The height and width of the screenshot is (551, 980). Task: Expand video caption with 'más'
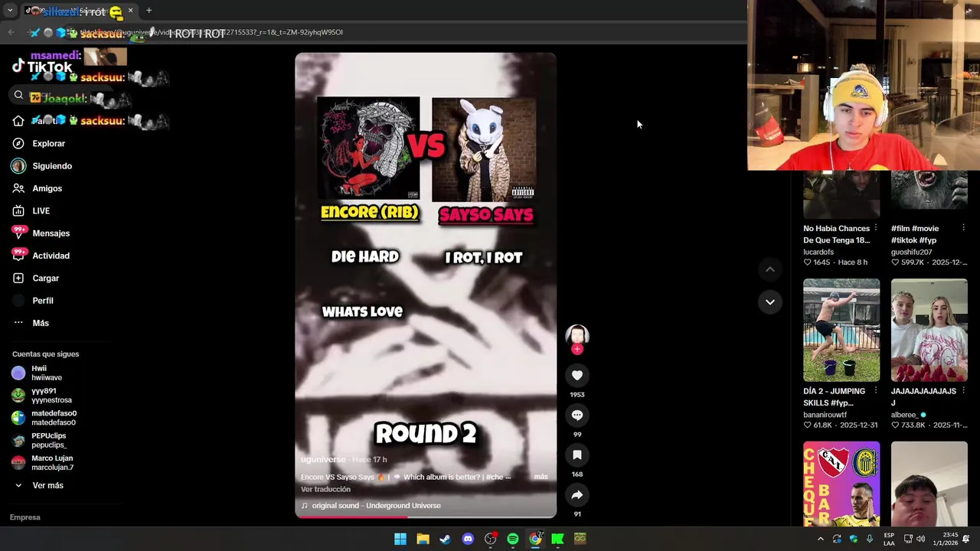(541, 477)
